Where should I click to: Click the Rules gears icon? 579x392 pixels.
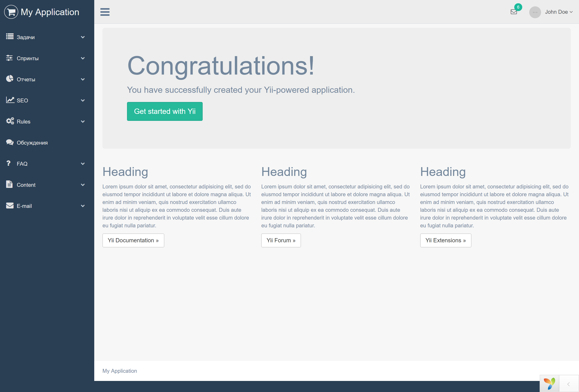tap(10, 121)
